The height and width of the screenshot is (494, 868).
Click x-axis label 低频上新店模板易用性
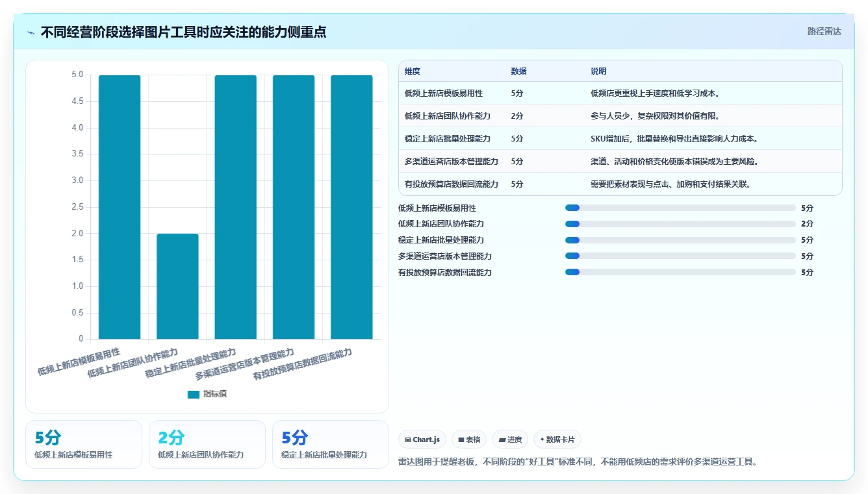(x=79, y=362)
